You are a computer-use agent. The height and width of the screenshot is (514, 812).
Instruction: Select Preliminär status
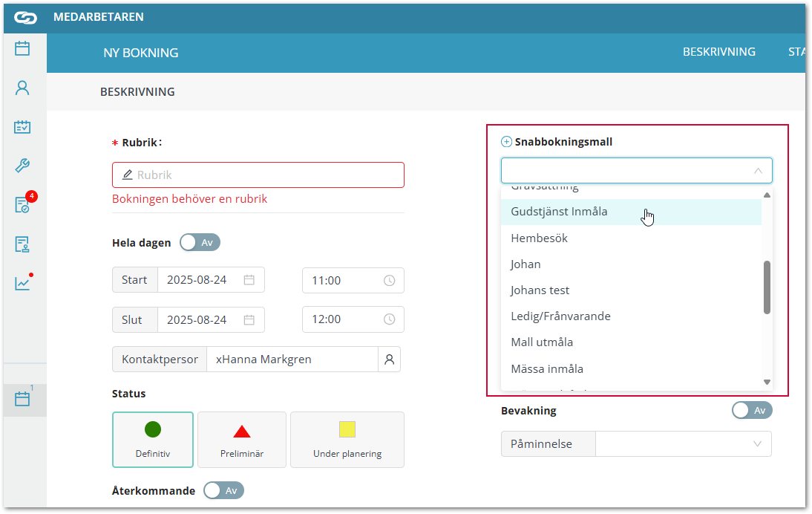pyautogui.click(x=242, y=440)
